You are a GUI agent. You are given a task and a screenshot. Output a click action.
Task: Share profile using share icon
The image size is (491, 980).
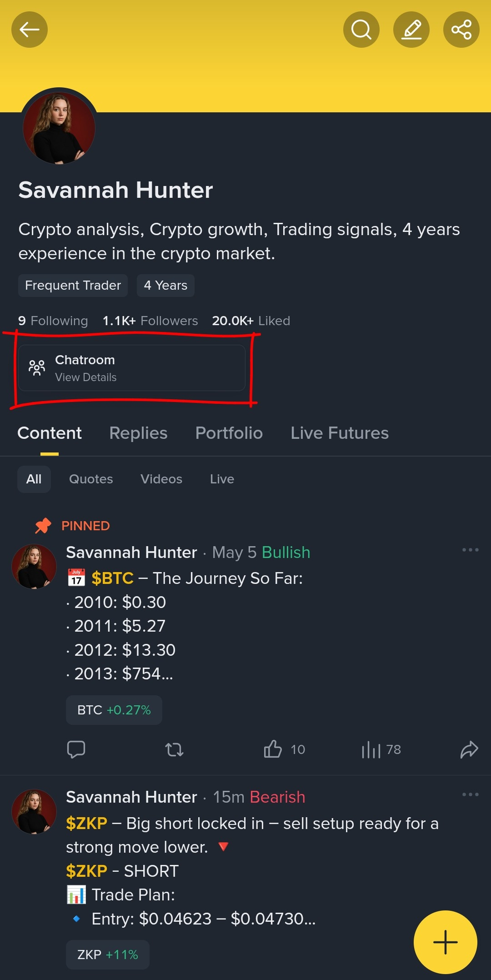pos(461,30)
